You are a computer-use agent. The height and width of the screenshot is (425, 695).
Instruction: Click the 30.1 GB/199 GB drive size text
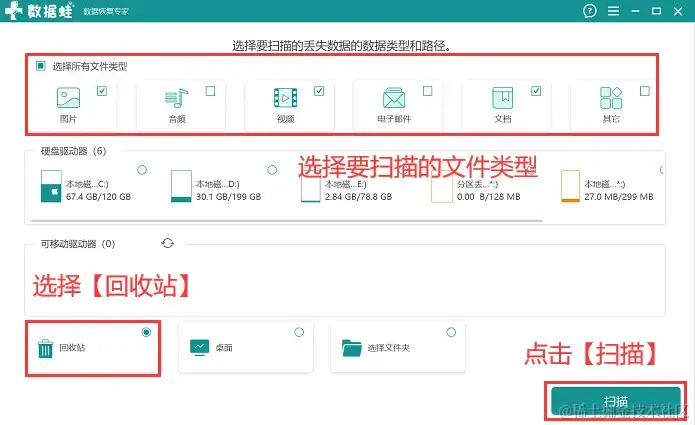point(229,197)
